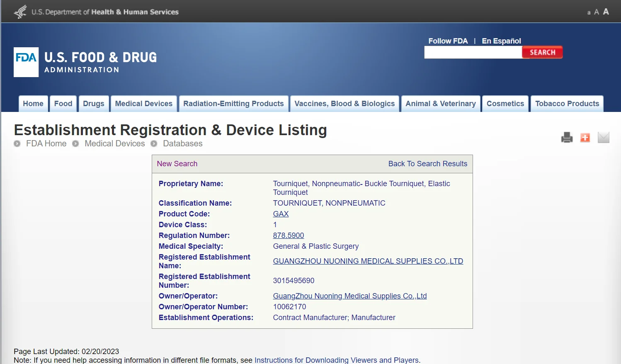Click the Medical Devices breadcrumb
621x364 pixels.
tap(115, 143)
